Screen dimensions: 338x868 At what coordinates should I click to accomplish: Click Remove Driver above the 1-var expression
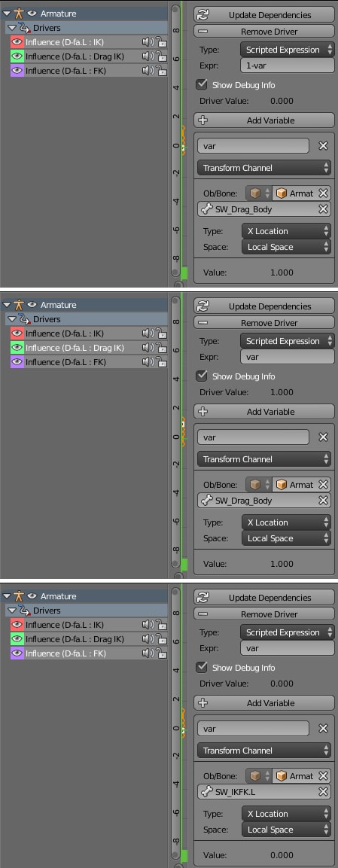(x=264, y=32)
